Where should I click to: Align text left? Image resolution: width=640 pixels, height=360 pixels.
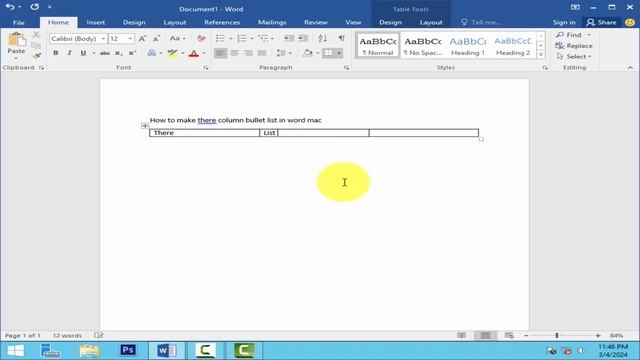220,53
